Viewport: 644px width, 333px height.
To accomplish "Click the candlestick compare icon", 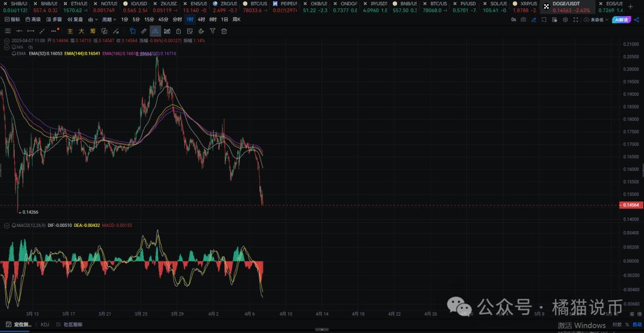I will (167, 31).
